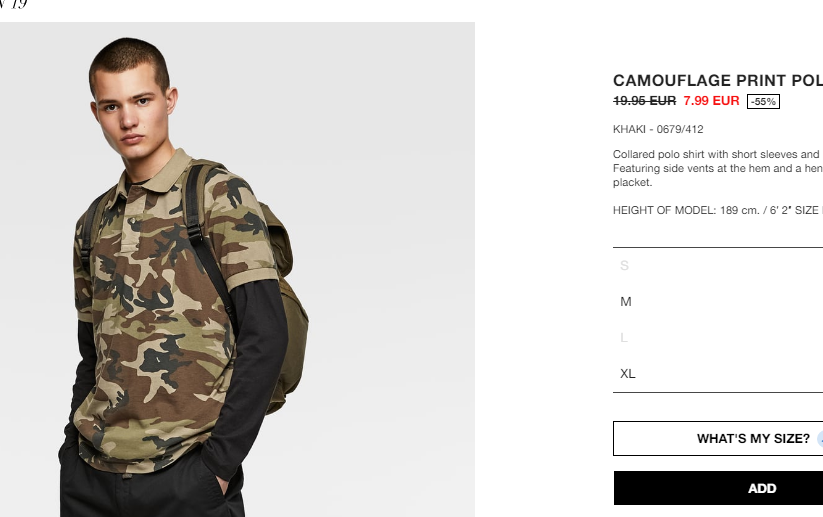The height and width of the screenshot is (517, 823).
Task: Click the blue circle icon beside What's My Size
Action: [x=820, y=439]
